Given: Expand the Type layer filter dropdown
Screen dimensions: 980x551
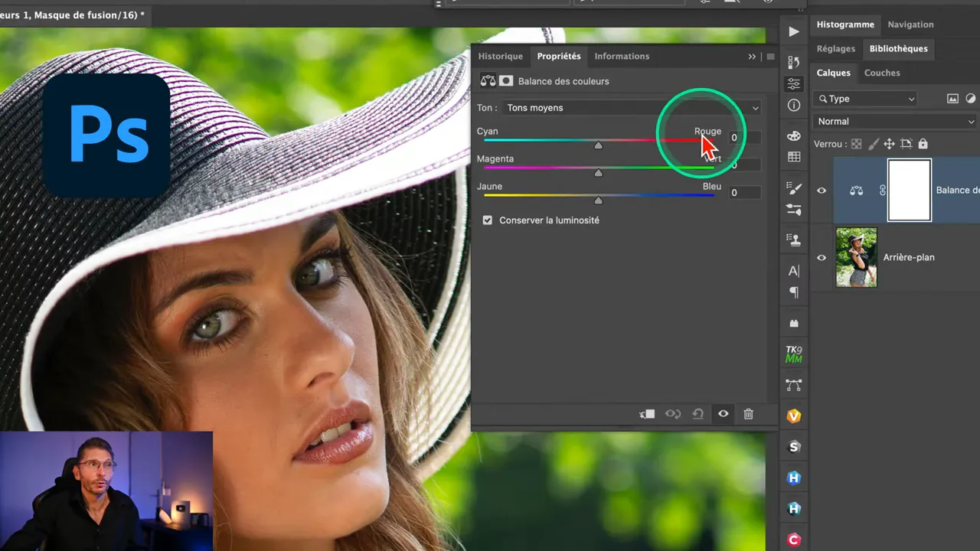Looking at the screenshot, I should pyautogui.click(x=866, y=99).
